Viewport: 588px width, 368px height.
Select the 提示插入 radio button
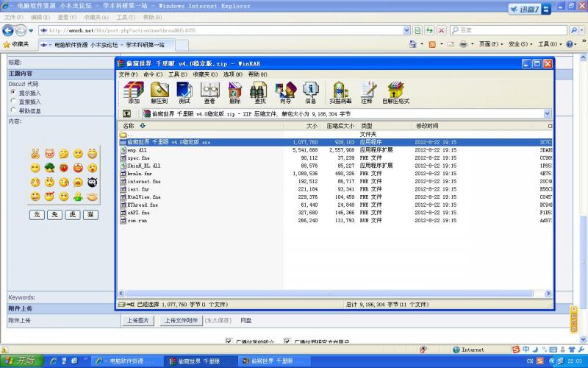click(13, 93)
